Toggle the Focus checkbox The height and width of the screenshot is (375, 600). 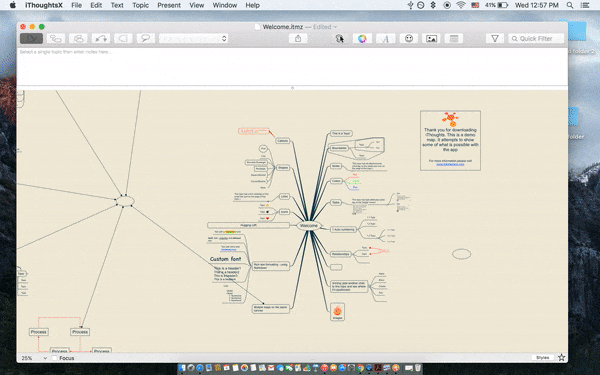click(54, 358)
